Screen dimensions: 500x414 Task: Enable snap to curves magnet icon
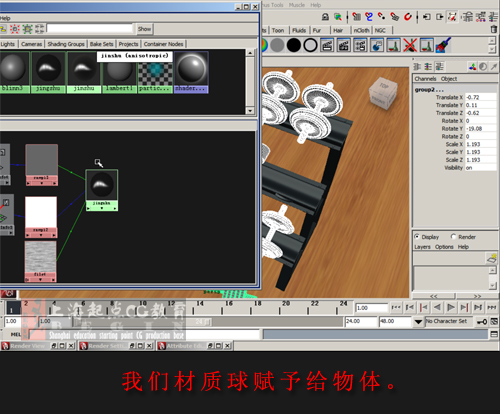coord(369,17)
